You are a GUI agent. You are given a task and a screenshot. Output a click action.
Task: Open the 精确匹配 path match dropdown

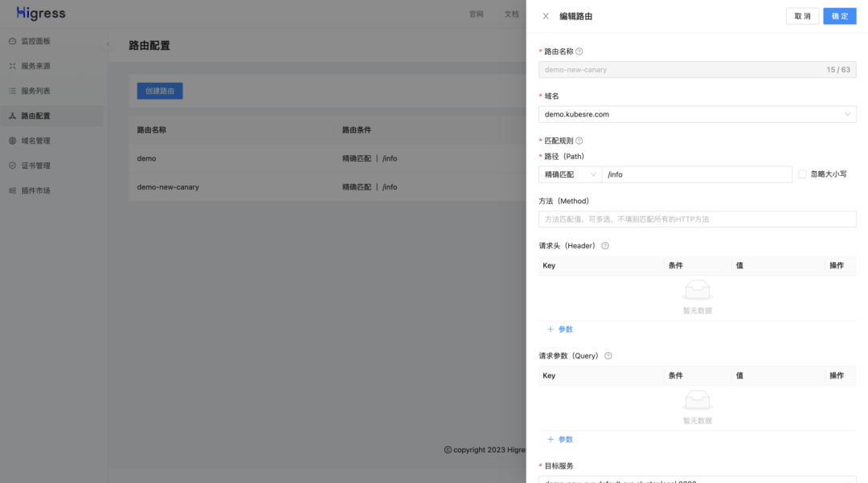570,174
